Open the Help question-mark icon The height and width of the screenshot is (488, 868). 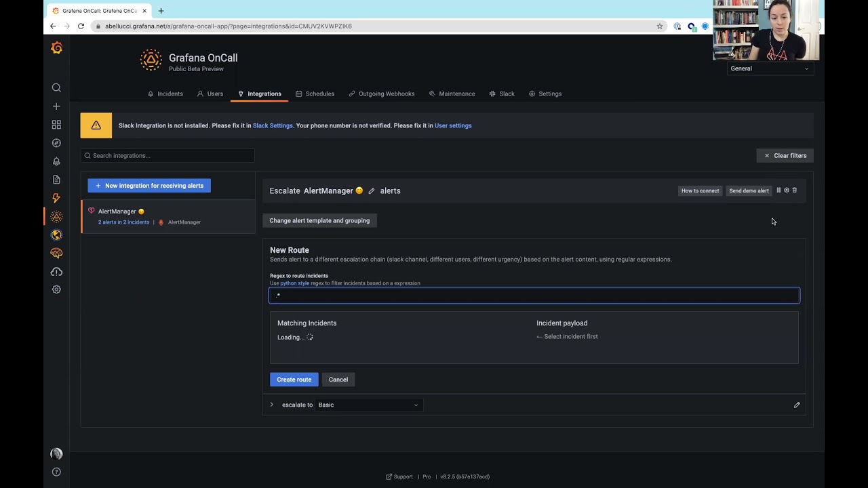56,472
